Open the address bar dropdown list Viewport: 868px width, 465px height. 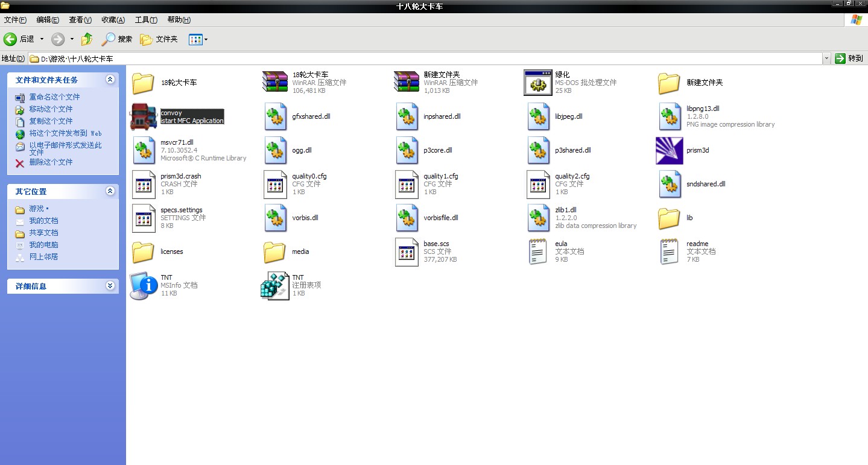coord(826,59)
